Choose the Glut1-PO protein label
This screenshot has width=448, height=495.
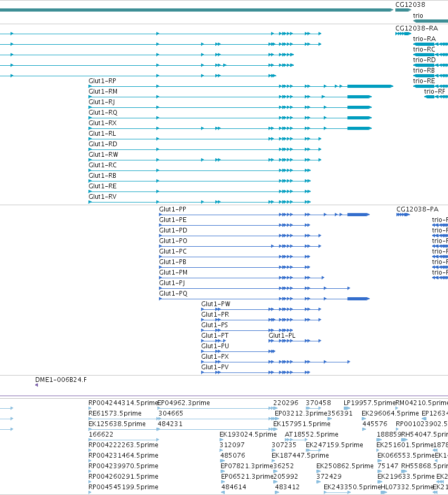pyautogui.click(x=173, y=241)
